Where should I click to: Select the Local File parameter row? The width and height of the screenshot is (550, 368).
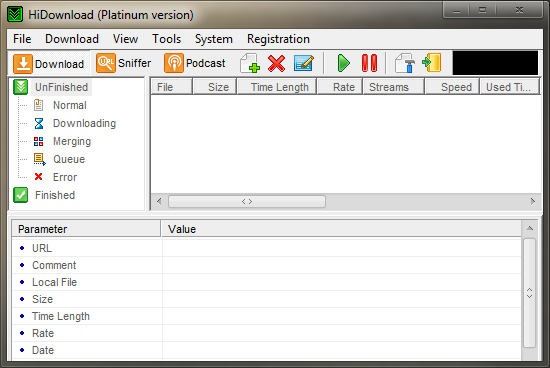coord(267,282)
